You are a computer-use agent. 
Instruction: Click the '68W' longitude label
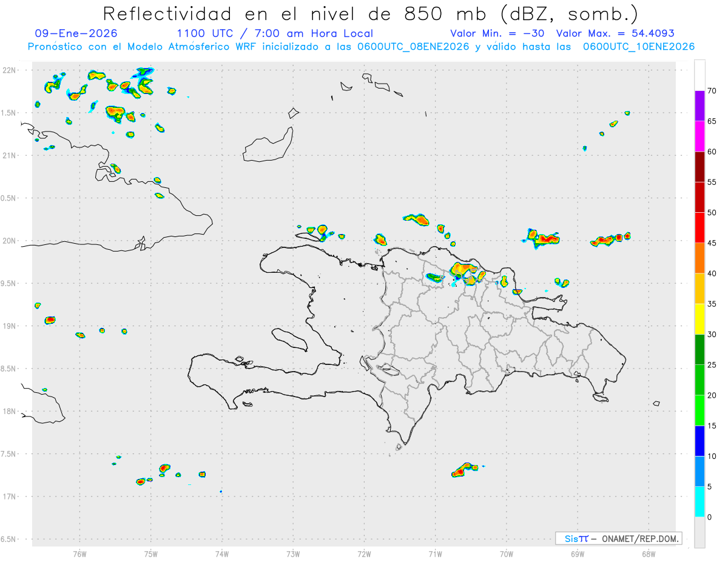[x=649, y=554]
